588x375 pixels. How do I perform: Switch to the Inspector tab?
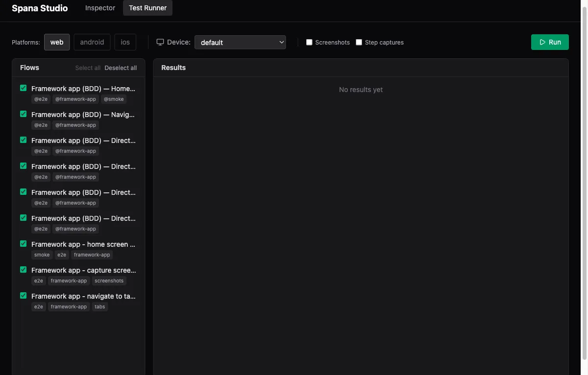pyautogui.click(x=100, y=8)
